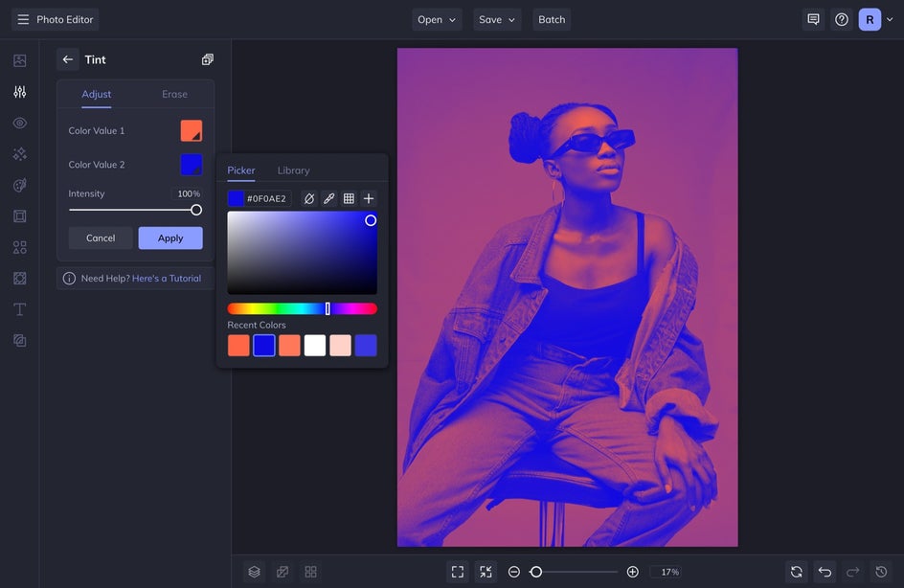This screenshot has width=904, height=588.
Task: Expand the Save dropdown menu
Action: [x=497, y=19]
